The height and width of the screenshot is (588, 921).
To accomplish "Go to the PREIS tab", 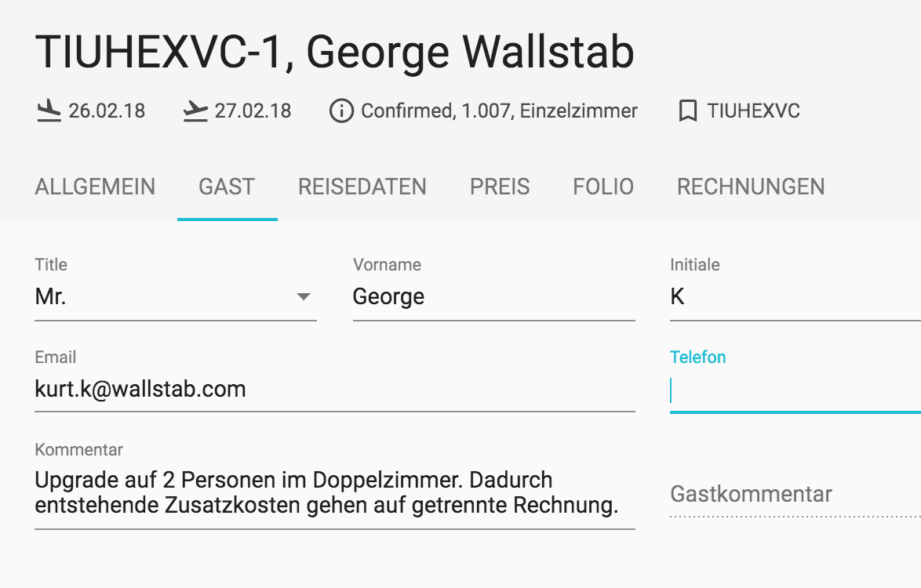I will (x=499, y=187).
